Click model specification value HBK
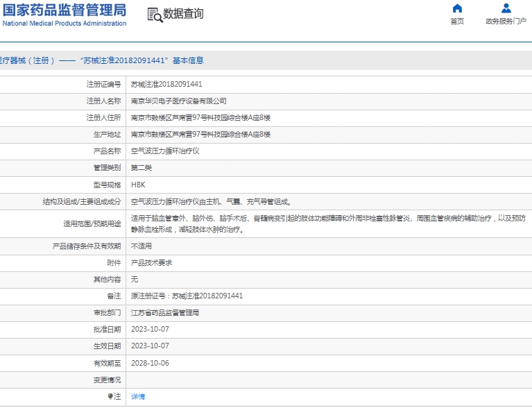Screen dimensions: 532x408 click(138, 185)
